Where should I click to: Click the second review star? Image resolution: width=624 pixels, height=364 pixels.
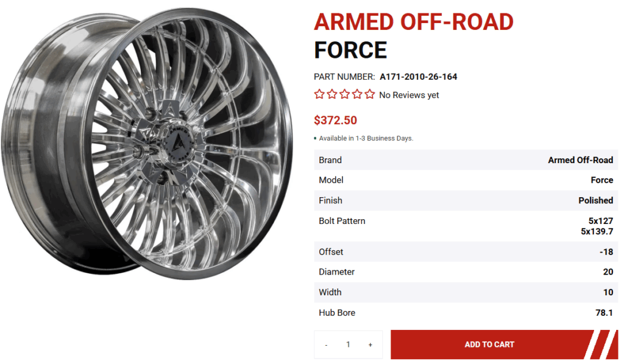pos(331,94)
